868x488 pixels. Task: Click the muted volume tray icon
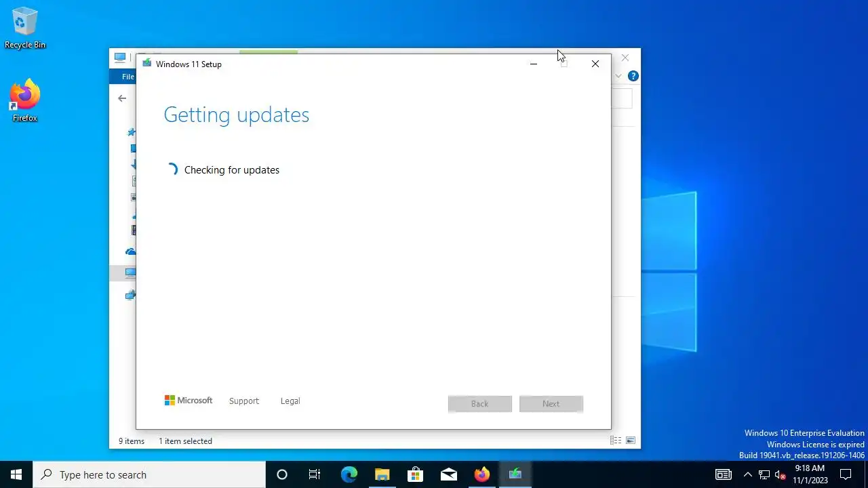click(781, 474)
